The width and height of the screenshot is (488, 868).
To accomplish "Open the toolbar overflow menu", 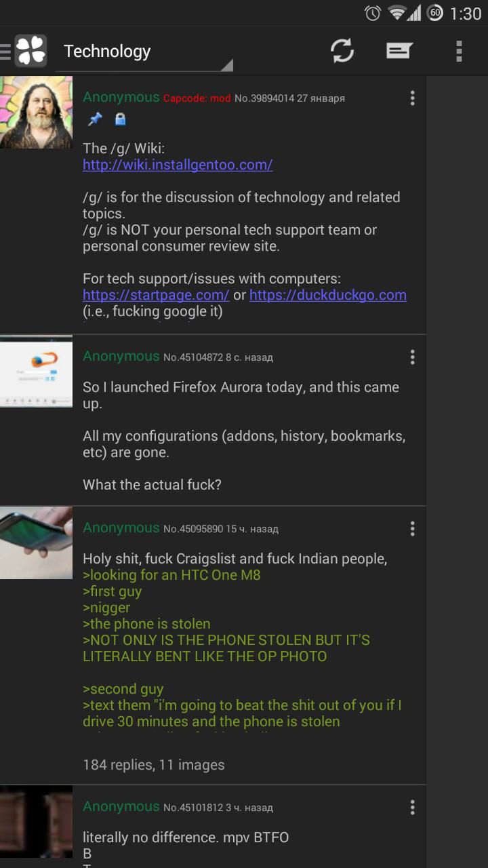I will [x=459, y=51].
